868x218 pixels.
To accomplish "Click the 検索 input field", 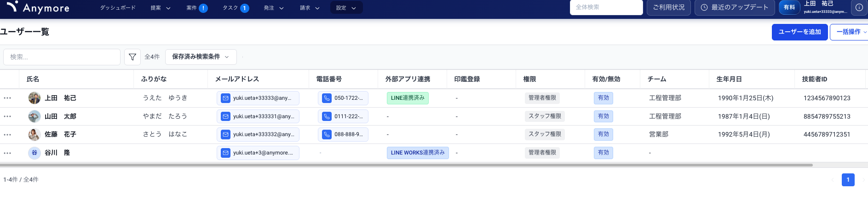I will 62,57.
